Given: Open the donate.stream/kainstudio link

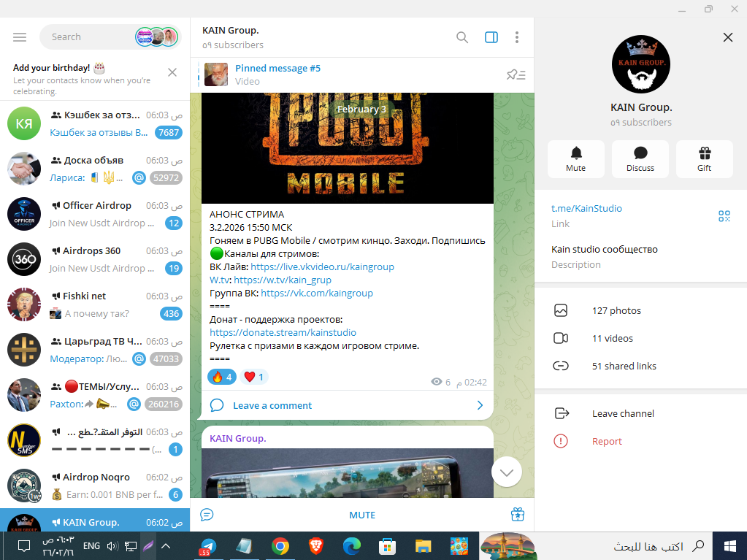Looking at the screenshot, I should coord(283,332).
